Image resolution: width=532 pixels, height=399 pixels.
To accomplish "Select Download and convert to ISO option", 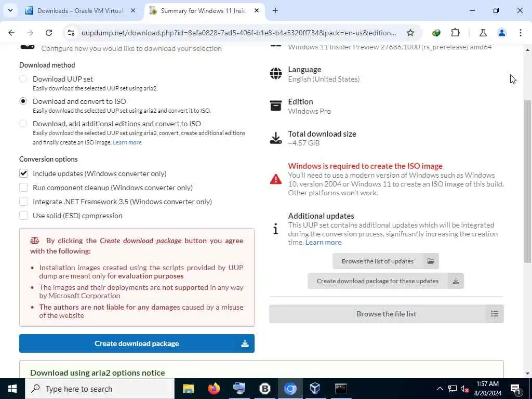I will coord(23,101).
